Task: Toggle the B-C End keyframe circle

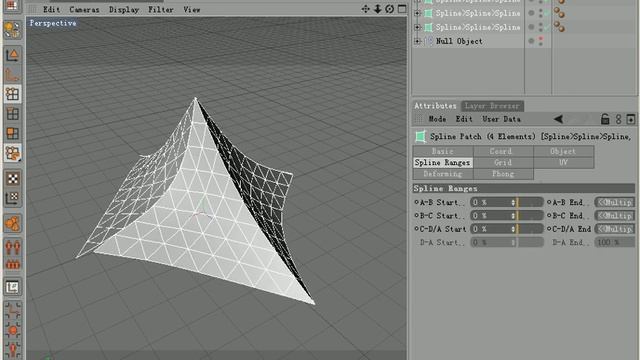Action: tap(549, 215)
